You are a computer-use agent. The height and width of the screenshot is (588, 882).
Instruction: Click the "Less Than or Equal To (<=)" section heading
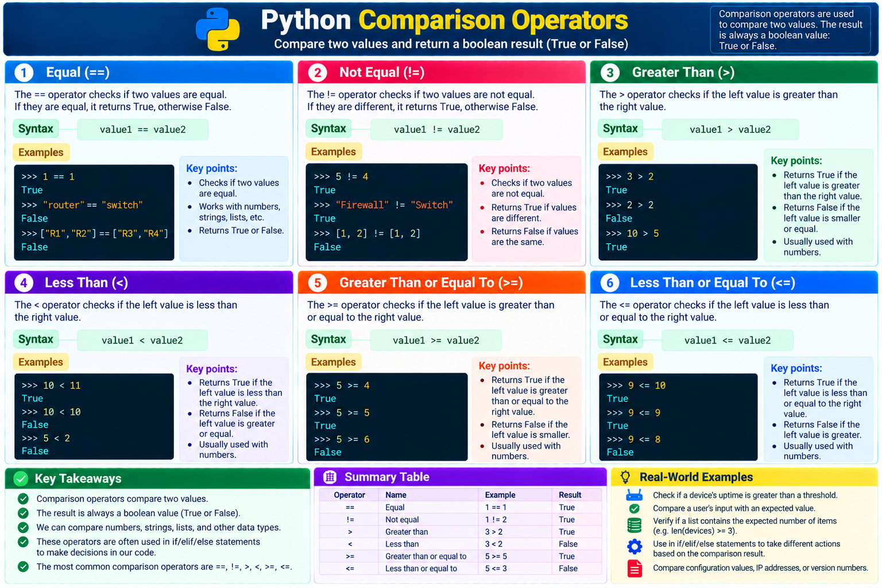(x=713, y=283)
